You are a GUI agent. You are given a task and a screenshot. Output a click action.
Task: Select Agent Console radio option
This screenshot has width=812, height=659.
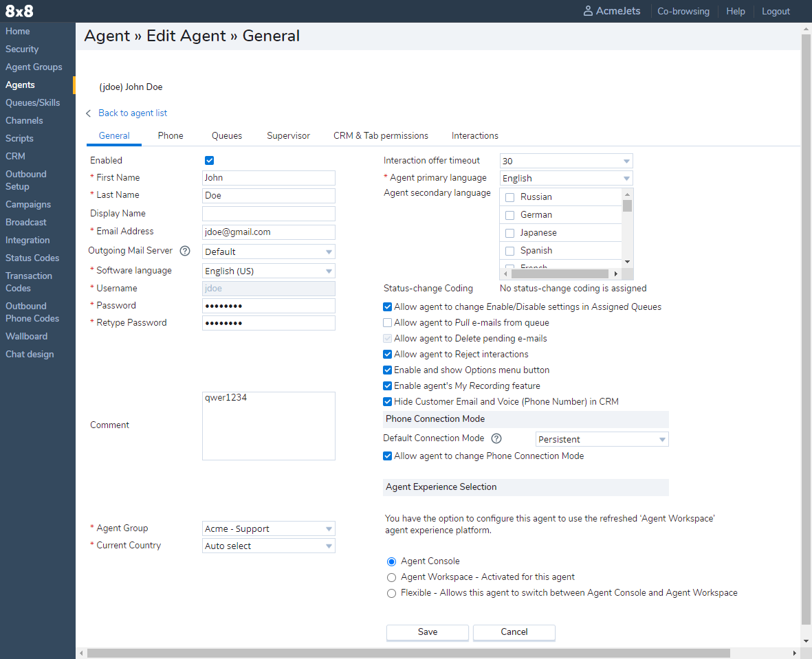coord(391,561)
